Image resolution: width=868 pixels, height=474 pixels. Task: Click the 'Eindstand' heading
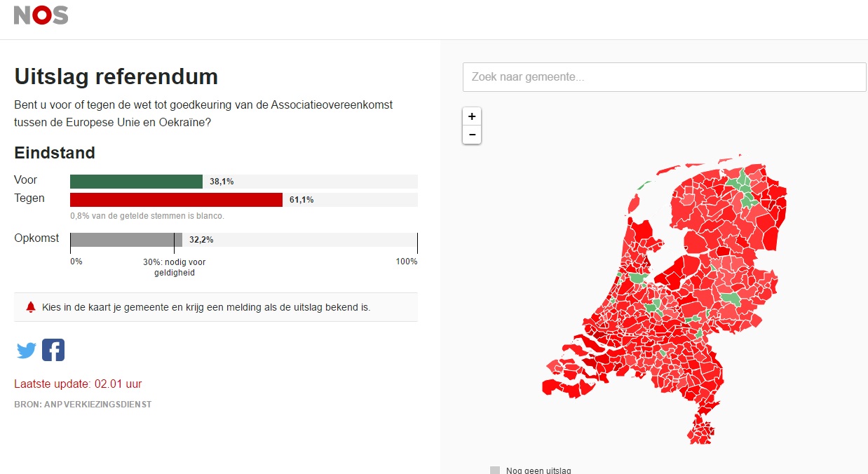tap(55, 153)
